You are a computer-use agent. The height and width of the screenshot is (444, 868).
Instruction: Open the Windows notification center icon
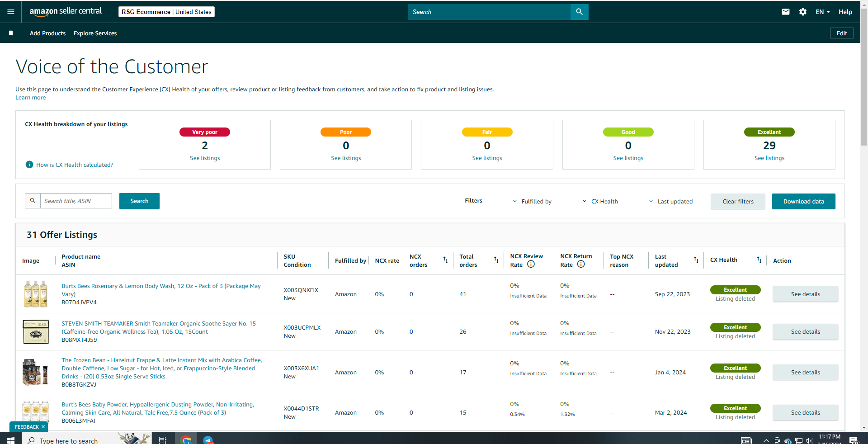coord(854,440)
